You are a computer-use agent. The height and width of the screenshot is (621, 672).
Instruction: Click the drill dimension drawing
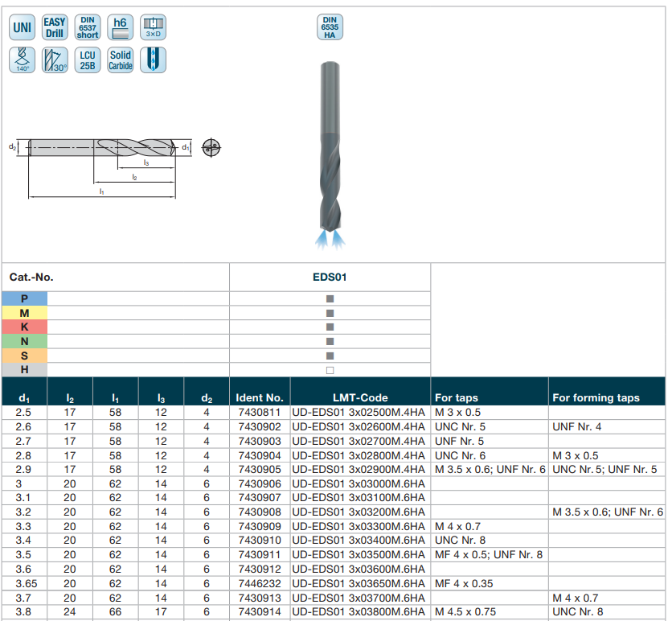[x=100, y=168]
